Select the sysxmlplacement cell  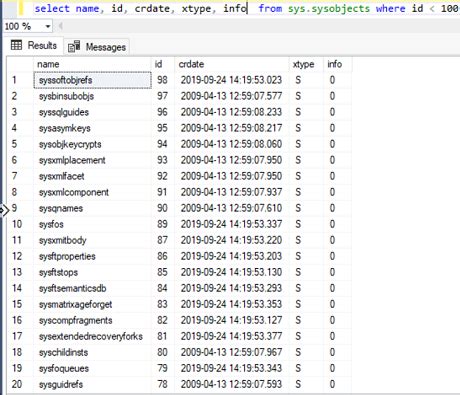coord(92,160)
